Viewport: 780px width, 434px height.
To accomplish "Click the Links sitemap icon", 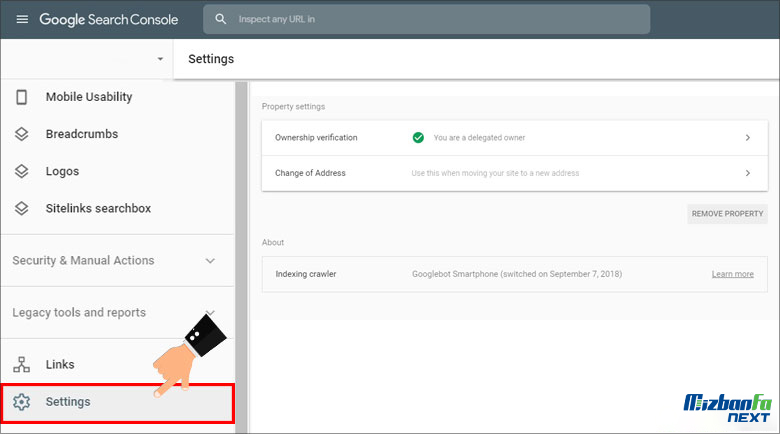I will (x=22, y=365).
